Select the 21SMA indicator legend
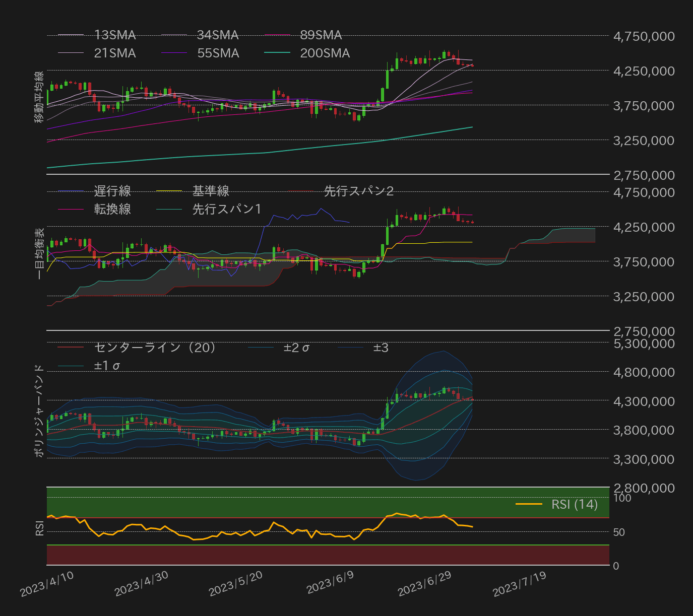The width and height of the screenshot is (693, 616). point(114,53)
